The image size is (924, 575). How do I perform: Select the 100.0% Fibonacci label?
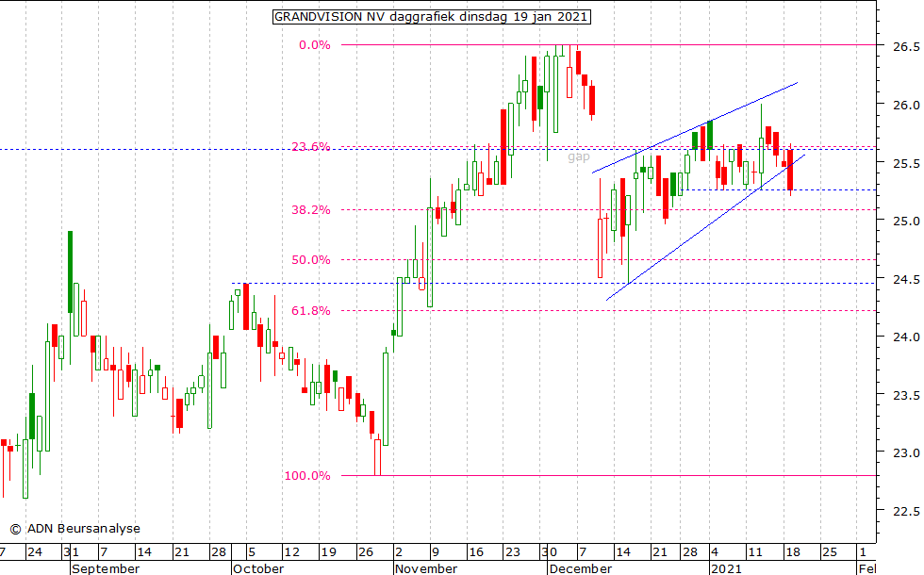click(307, 475)
